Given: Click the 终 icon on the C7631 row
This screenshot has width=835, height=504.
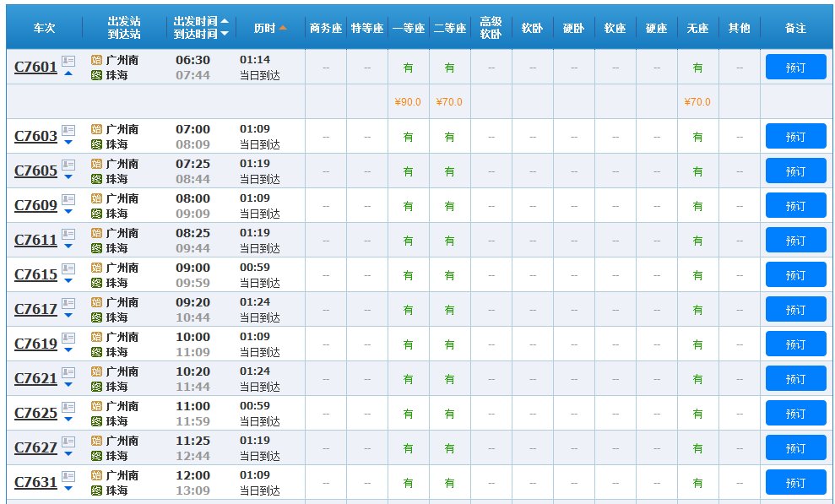Looking at the screenshot, I should (95, 488).
